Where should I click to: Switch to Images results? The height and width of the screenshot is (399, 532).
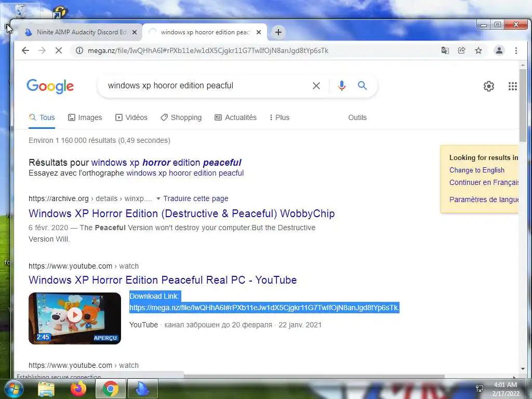(x=85, y=117)
